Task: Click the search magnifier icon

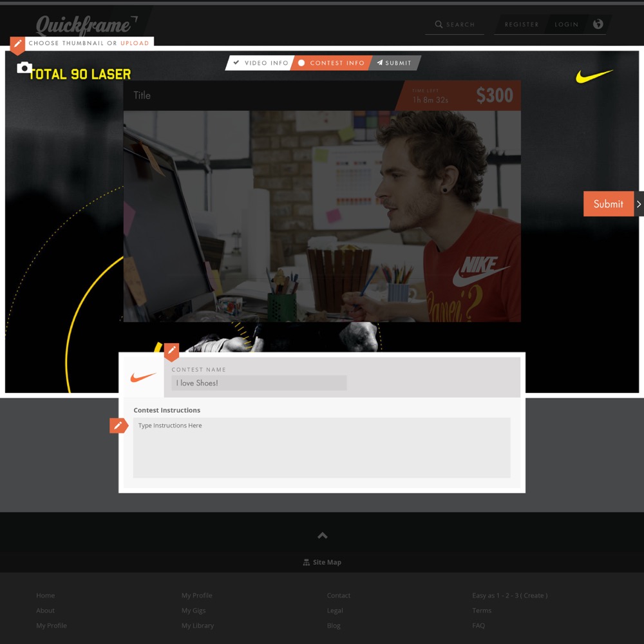Action: 439,24
